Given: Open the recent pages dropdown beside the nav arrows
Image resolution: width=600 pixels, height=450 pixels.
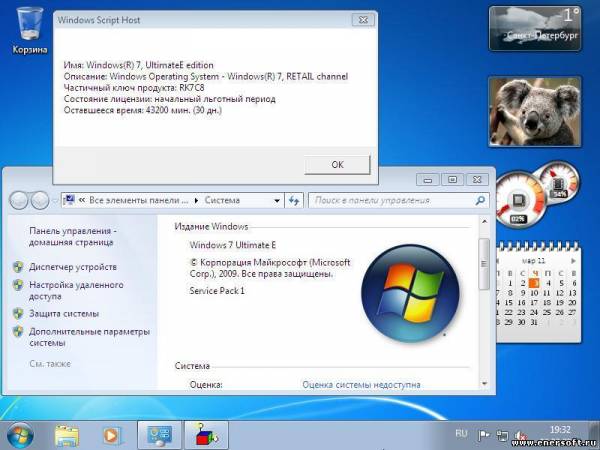Looking at the screenshot, I should coord(55,201).
